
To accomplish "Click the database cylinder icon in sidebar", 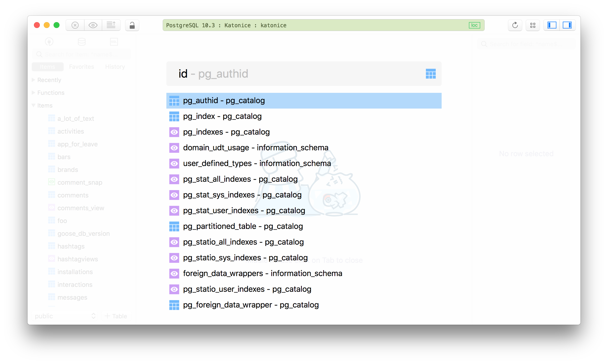I will point(82,42).
